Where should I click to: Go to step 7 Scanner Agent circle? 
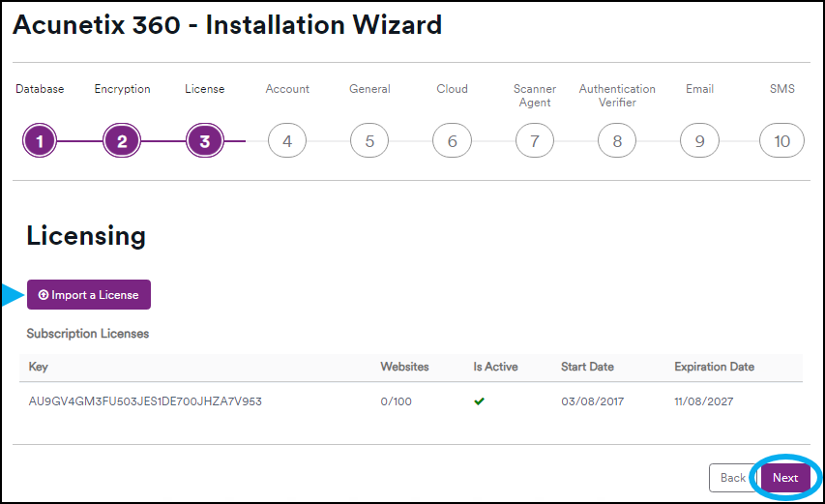[535, 140]
